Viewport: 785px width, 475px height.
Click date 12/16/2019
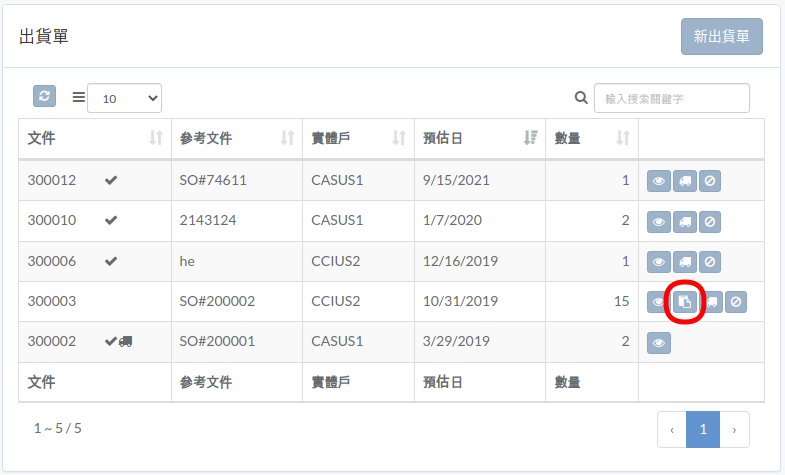tap(461, 261)
